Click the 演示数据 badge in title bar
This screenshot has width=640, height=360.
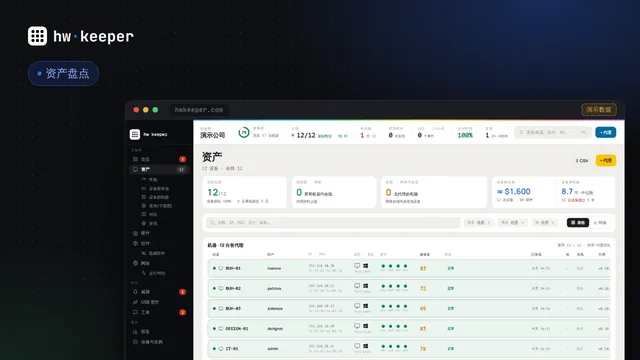[x=599, y=109]
